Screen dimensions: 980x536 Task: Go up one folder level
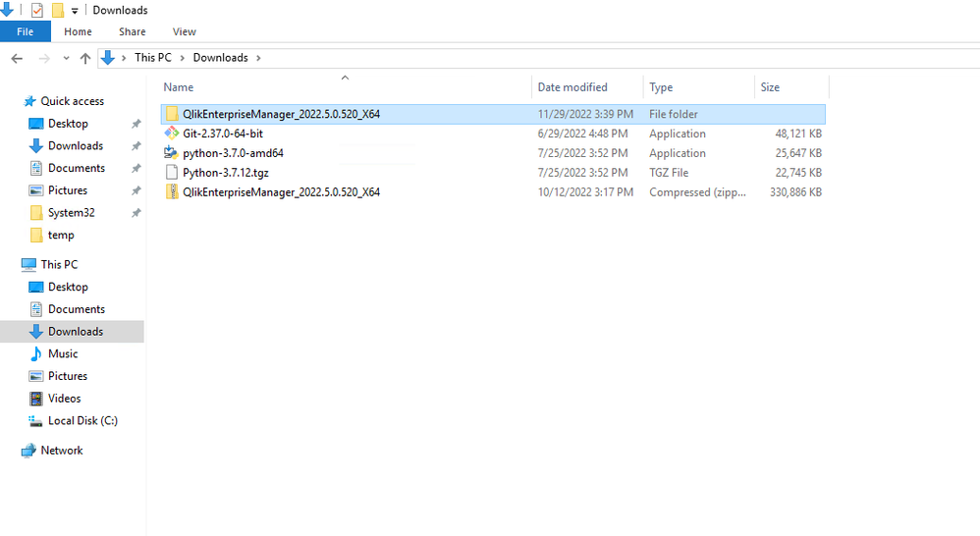pyautogui.click(x=85, y=58)
